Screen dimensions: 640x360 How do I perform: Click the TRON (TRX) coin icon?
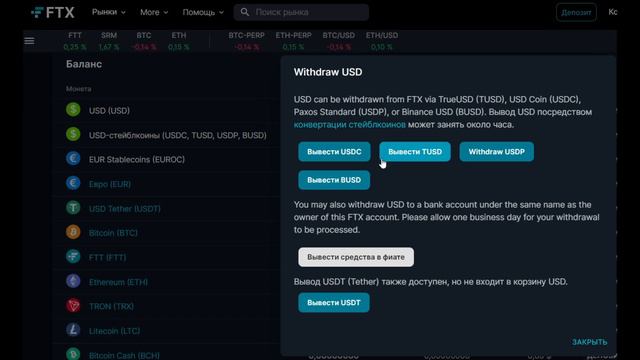click(x=73, y=306)
